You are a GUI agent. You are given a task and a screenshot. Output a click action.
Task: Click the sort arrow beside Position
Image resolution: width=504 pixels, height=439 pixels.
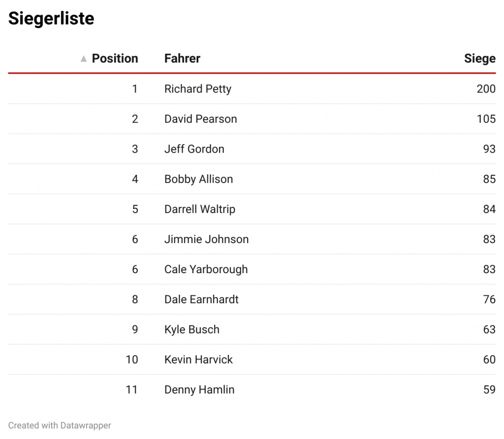tap(83, 59)
